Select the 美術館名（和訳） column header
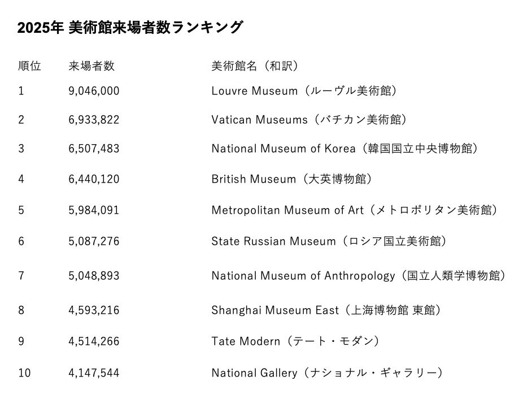 coord(255,66)
